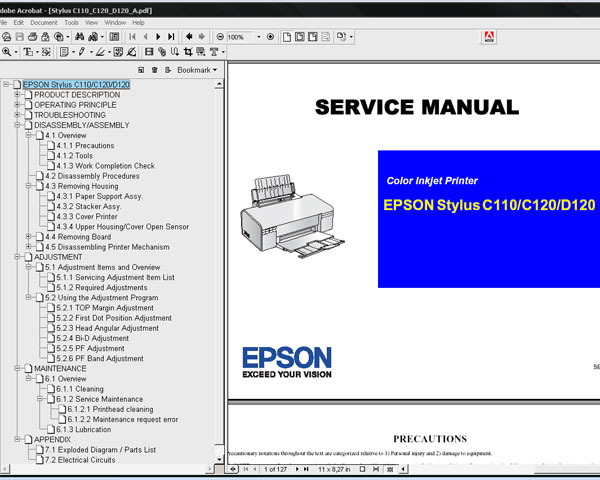This screenshot has width=600, height=480.
Task: Select continuous page layout in status bar
Action: point(376,469)
